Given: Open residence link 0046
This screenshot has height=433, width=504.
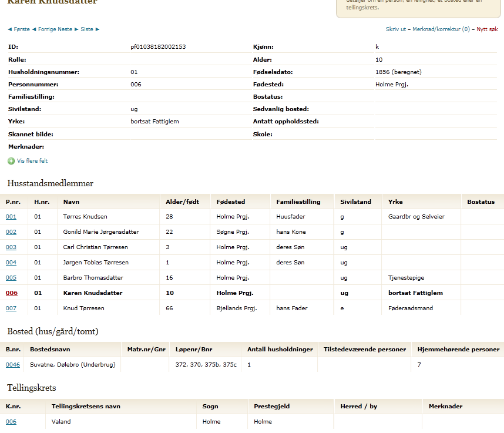Looking at the screenshot, I should pos(13,364).
